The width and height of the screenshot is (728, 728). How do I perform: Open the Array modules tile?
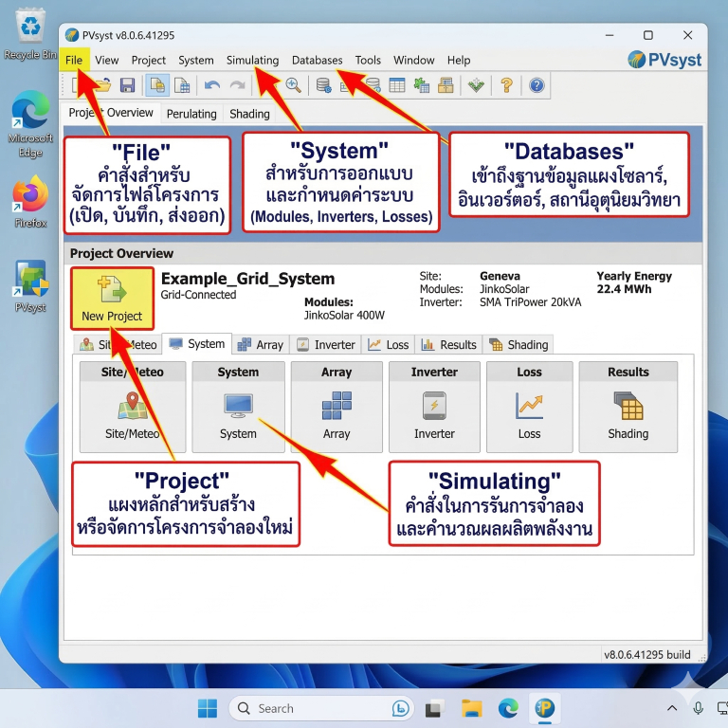(x=337, y=407)
